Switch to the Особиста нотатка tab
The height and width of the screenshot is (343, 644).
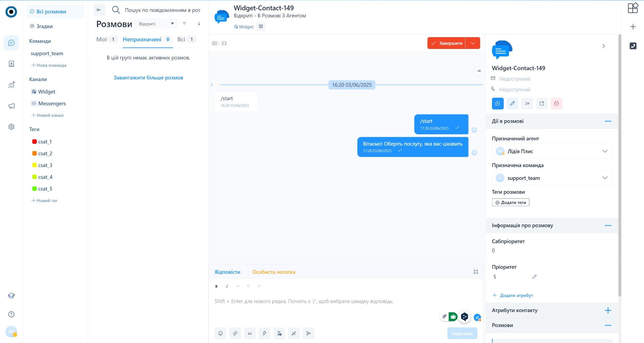pos(274,272)
